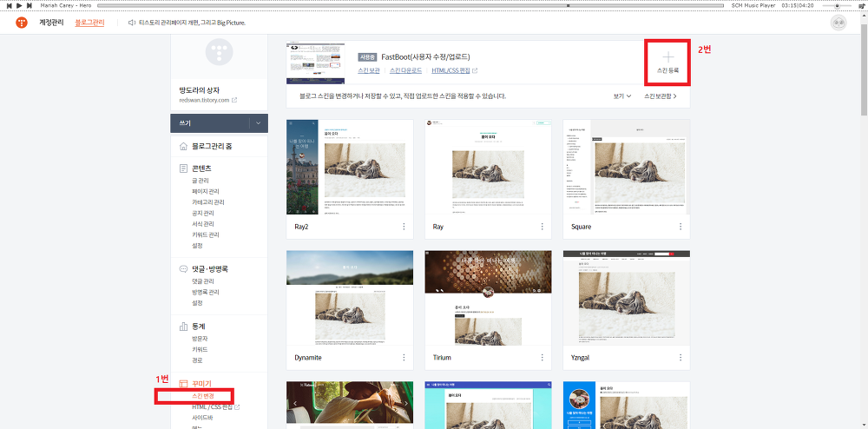The height and width of the screenshot is (429, 868).
Task: Seek on the music player progress bar
Action: (x=411, y=5)
